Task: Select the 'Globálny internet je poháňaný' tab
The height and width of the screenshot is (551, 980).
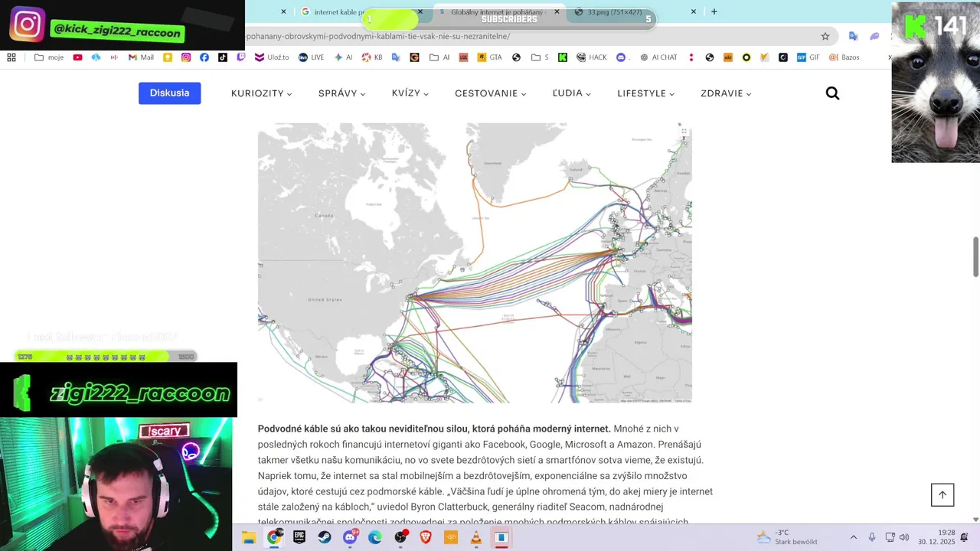Action: click(x=499, y=11)
